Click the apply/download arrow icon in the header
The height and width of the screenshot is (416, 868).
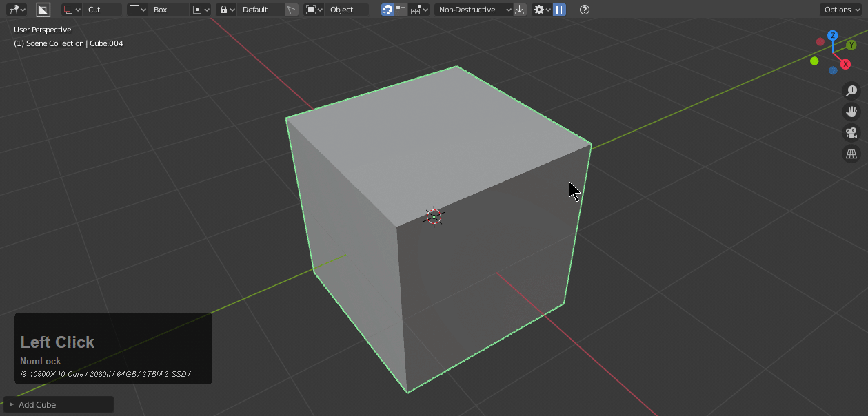pyautogui.click(x=520, y=9)
